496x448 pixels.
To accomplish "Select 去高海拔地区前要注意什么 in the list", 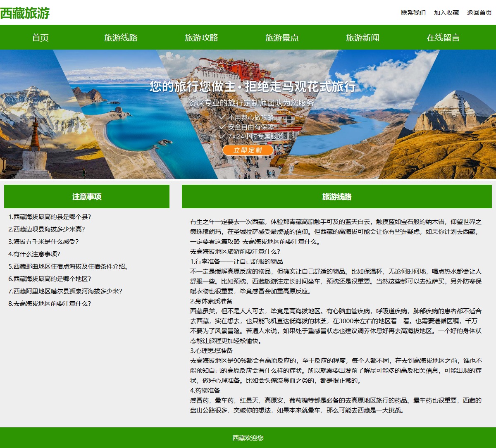I will click(x=50, y=304).
